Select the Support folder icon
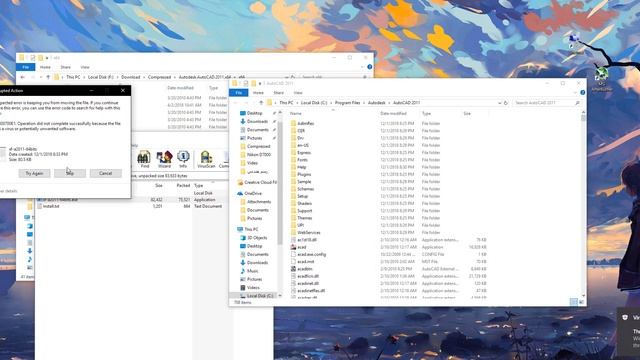The height and width of the screenshot is (360, 640). (x=293, y=211)
